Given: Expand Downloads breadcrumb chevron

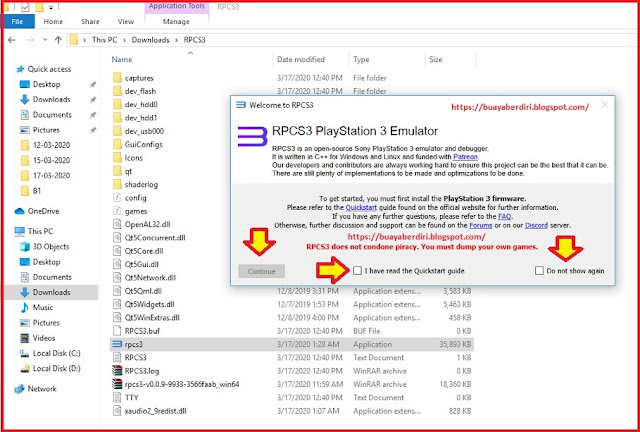Looking at the screenshot, I should tap(176, 40).
